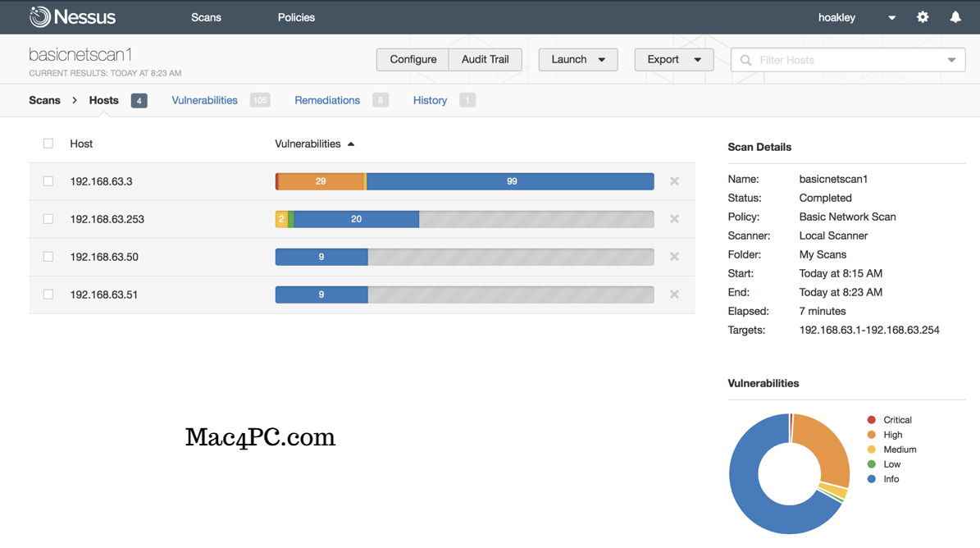This screenshot has width=980, height=548.
Task: Open the Audit Trail
Action: click(485, 59)
